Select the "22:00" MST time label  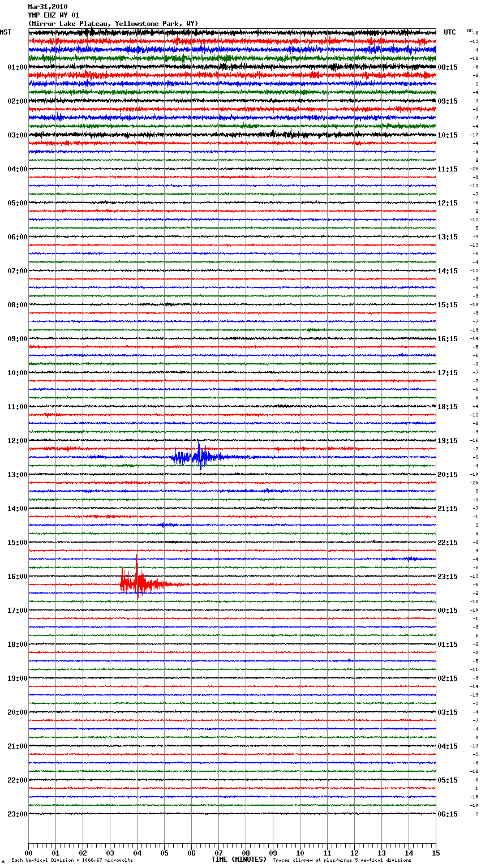[x=18, y=780]
